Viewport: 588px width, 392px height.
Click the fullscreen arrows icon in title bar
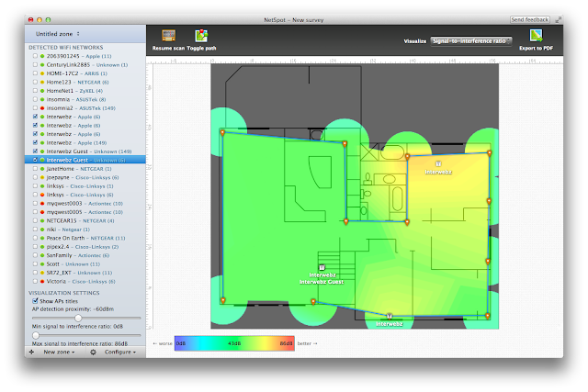pos(559,19)
